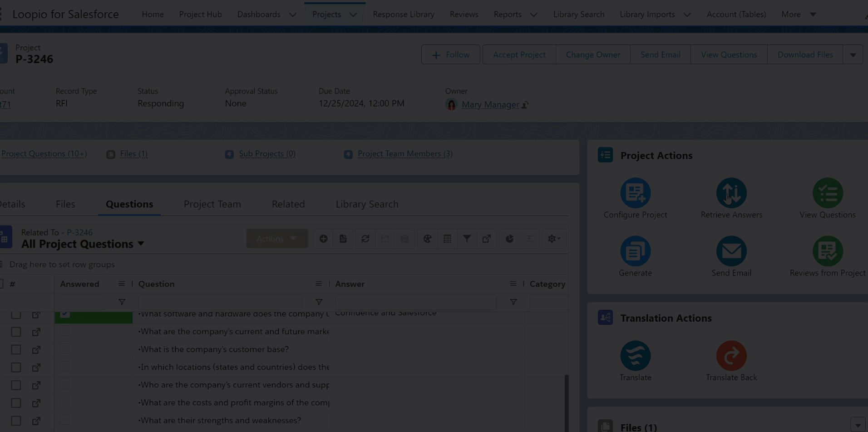Select row for current vendors question
The image size is (868, 432).
(16, 385)
